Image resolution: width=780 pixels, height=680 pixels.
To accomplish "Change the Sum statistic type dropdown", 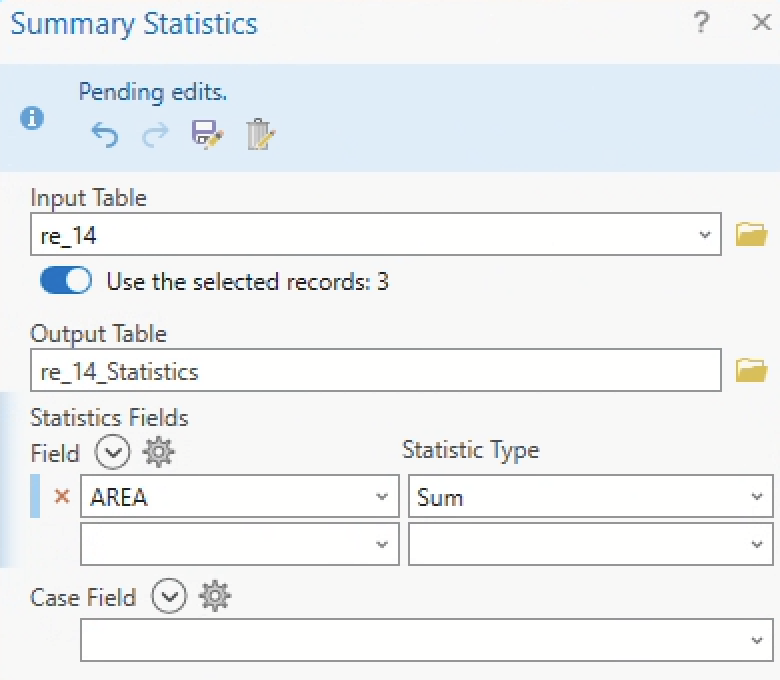I will tap(755, 497).
